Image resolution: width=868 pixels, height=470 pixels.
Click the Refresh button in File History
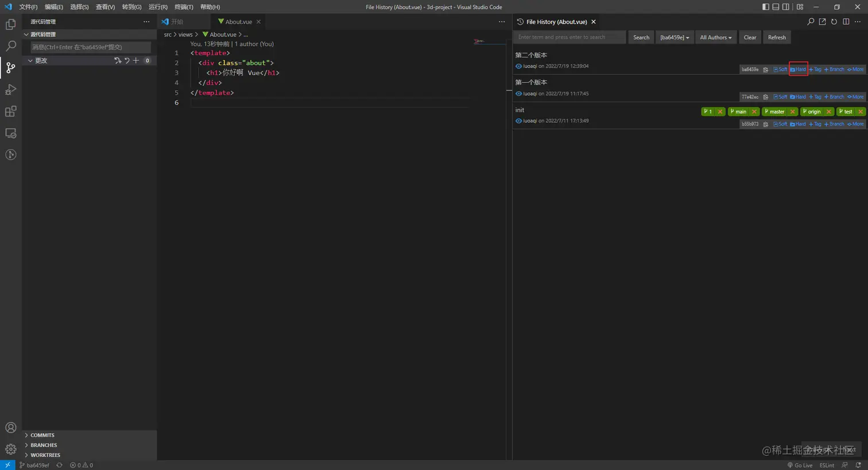pos(777,37)
